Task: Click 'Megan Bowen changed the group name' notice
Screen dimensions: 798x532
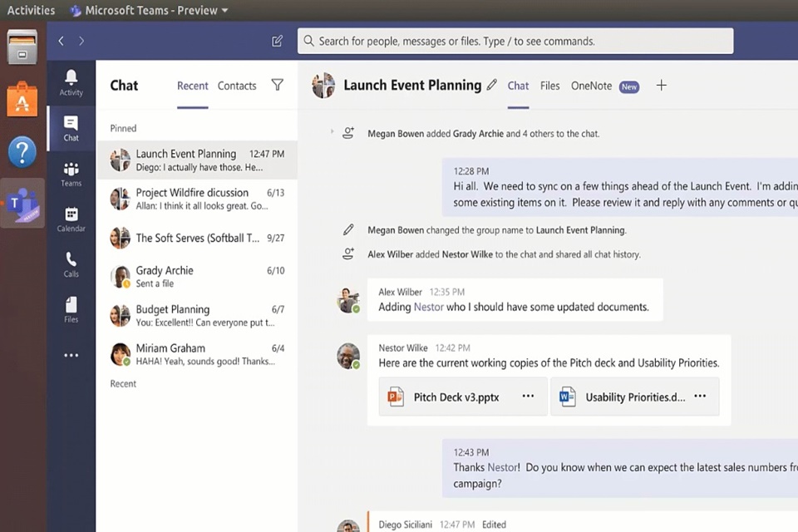Action: [497, 230]
